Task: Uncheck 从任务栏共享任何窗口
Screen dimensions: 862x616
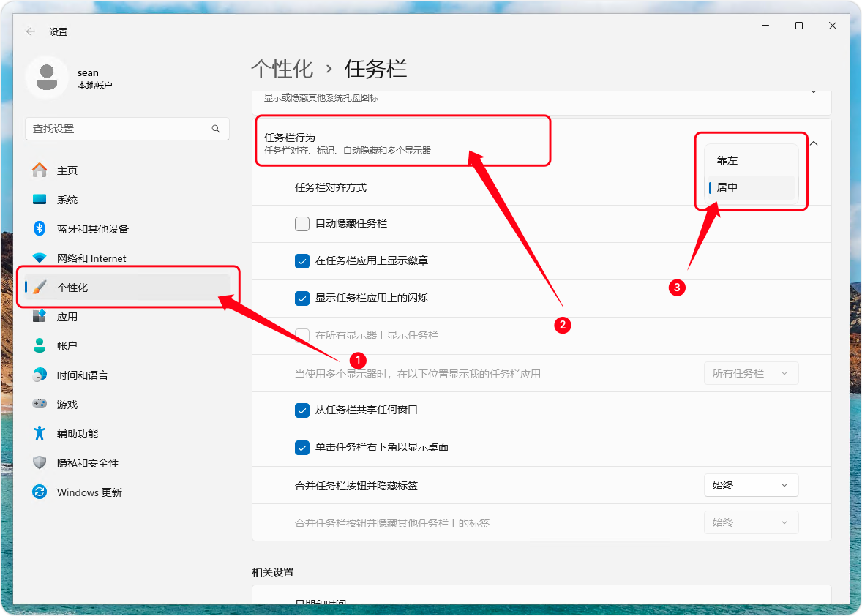Action: click(301, 410)
